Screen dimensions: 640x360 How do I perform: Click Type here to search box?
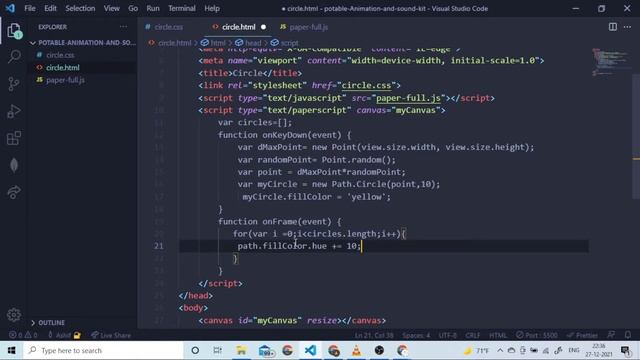point(103,350)
